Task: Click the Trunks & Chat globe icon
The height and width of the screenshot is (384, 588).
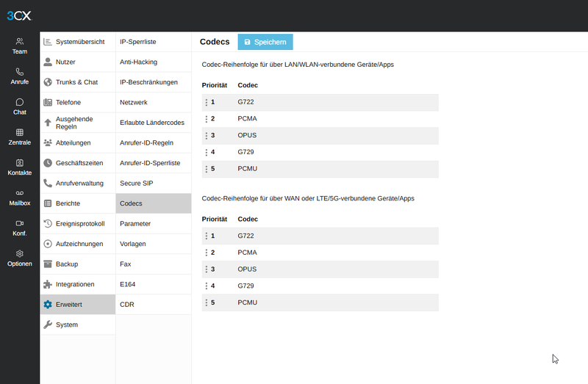Action: [x=48, y=82]
